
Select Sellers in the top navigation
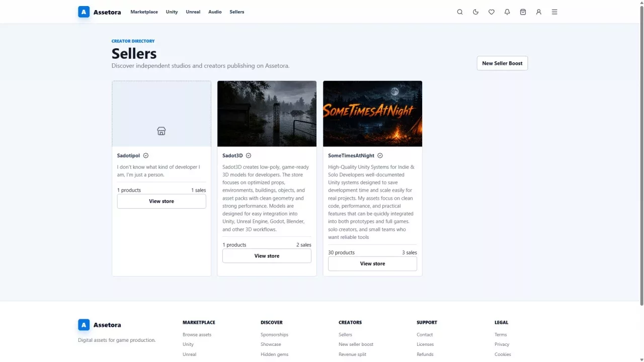237,12
